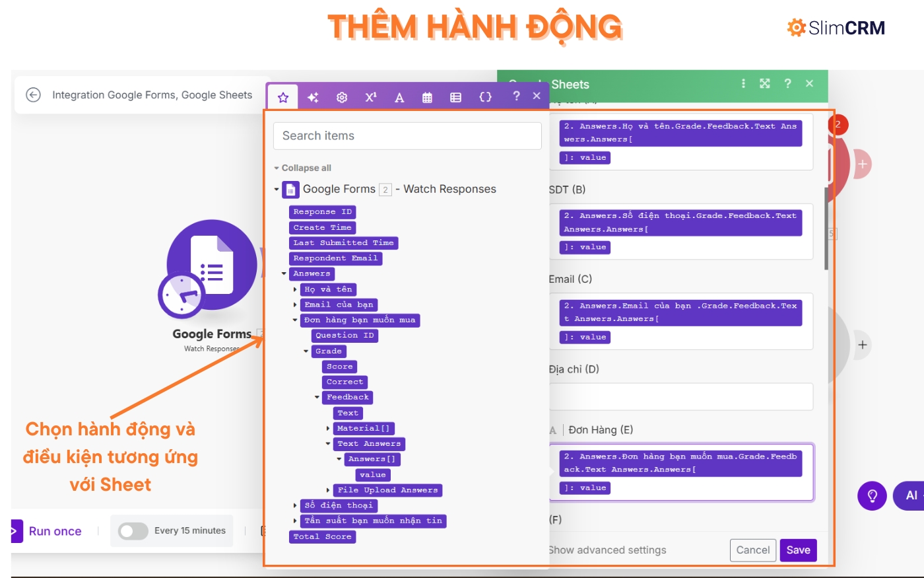Image resolution: width=924 pixels, height=578 pixels.
Task: Open the starred favorites tab in picker
Action: 283,97
